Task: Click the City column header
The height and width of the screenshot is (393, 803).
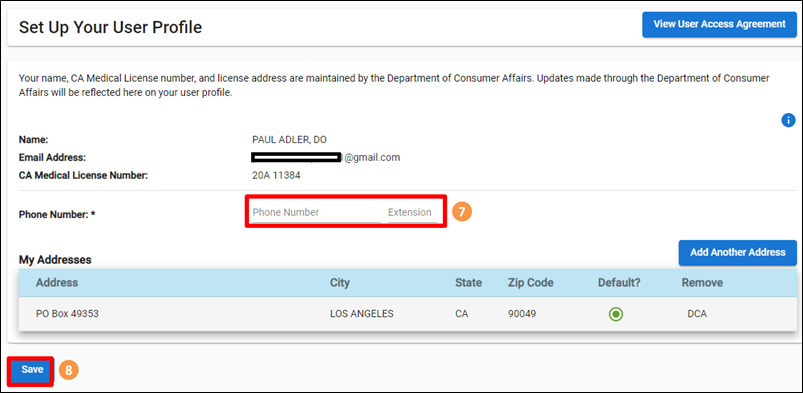Action: (x=340, y=282)
